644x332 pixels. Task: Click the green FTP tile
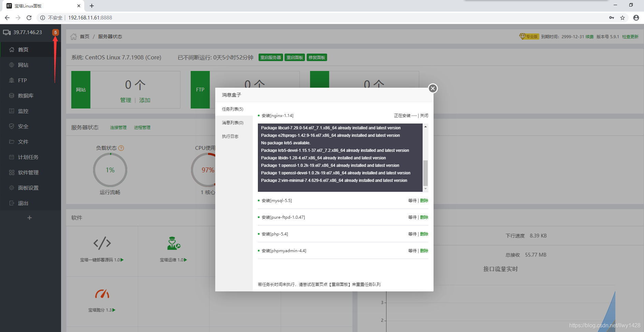coord(200,90)
